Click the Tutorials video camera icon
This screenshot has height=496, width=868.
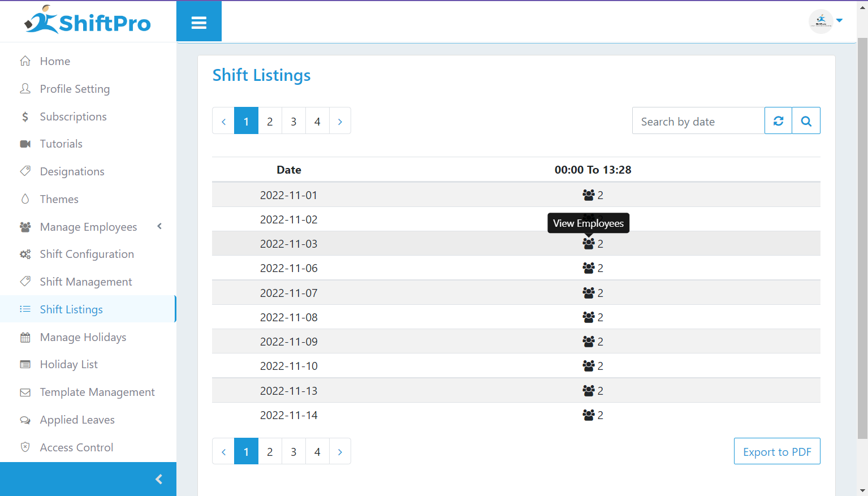click(25, 143)
